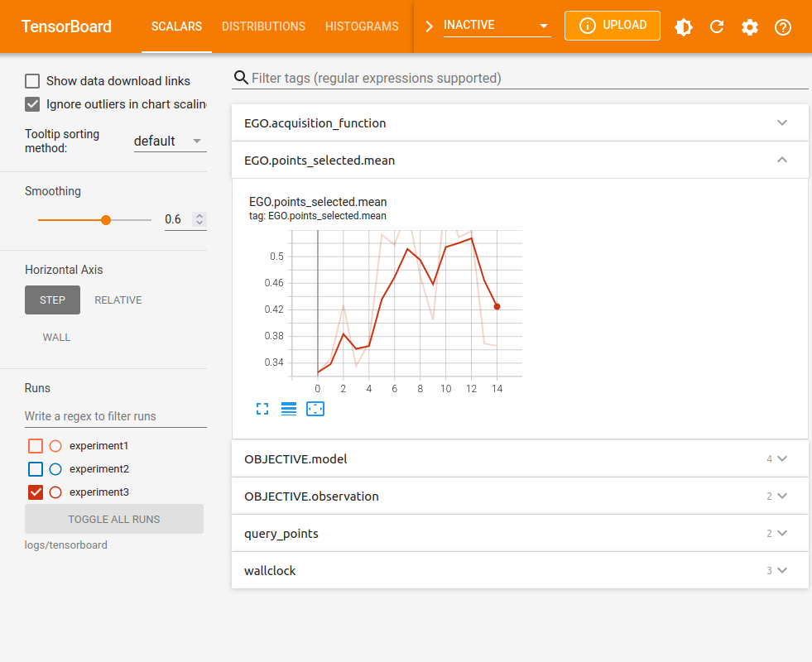The image size is (812, 662).
Task: Enable Show data download links
Action: coord(31,80)
